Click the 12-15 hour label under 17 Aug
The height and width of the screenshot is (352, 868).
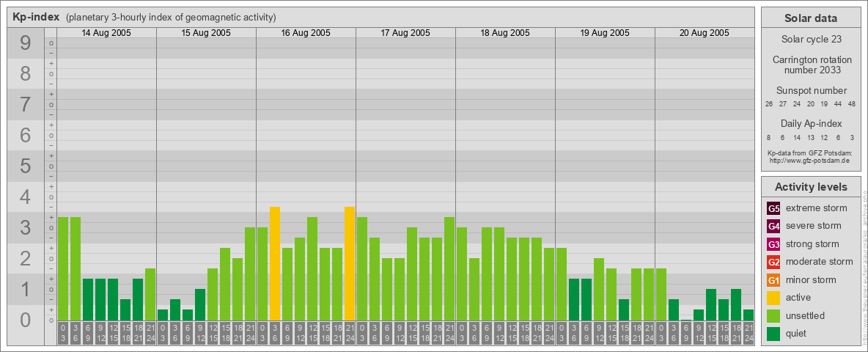point(412,333)
